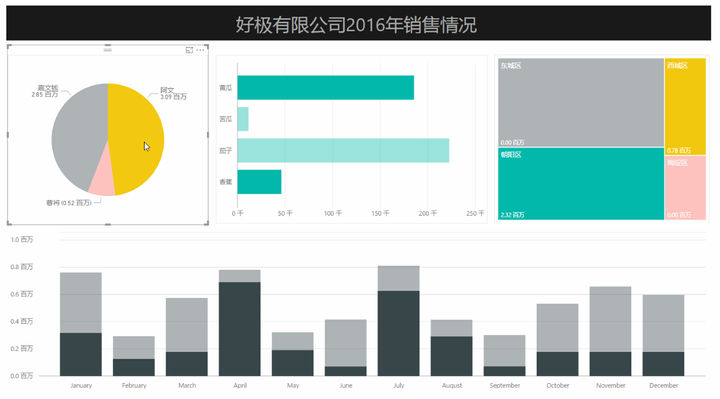Click the April axis label
This screenshot has height=399, width=720.
240,386
